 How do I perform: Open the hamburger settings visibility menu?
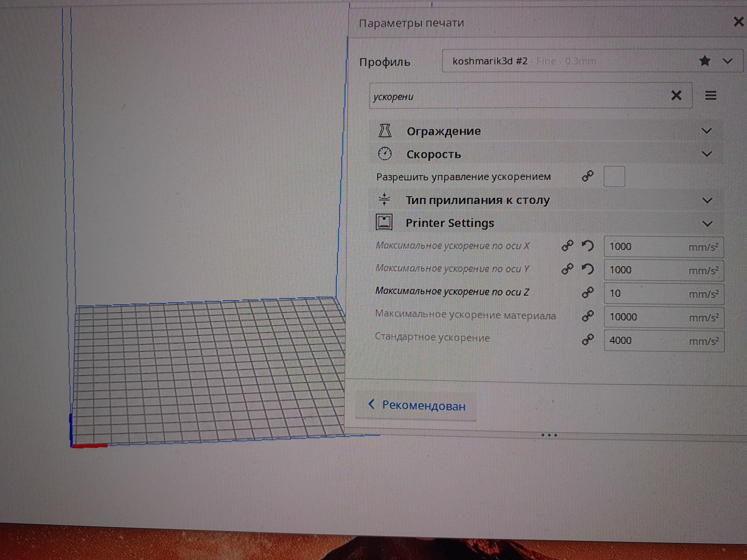(x=710, y=96)
